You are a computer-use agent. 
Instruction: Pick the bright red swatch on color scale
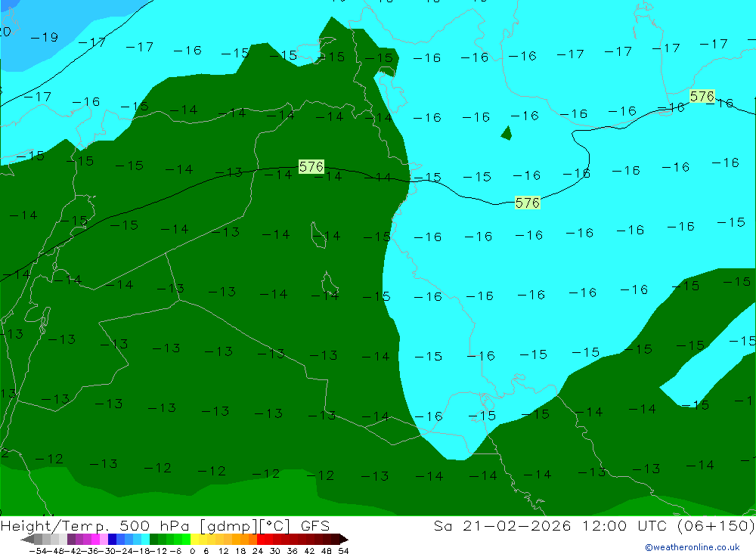261,540
